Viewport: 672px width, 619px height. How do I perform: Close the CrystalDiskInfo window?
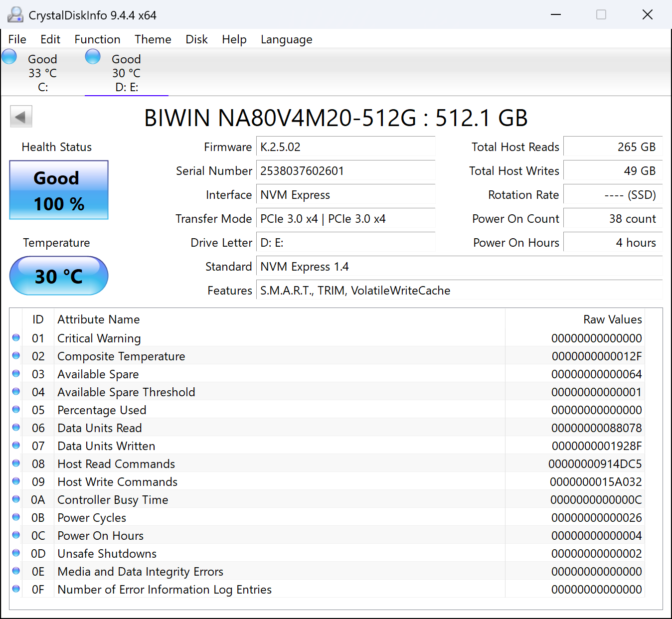pyautogui.click(x=648, y=14)
